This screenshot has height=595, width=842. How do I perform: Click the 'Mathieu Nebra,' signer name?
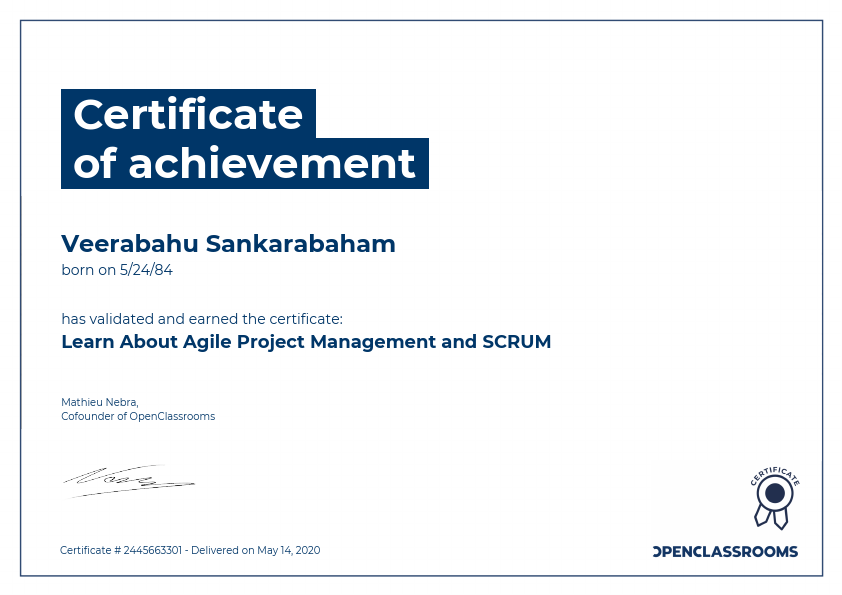coord(100,402)
